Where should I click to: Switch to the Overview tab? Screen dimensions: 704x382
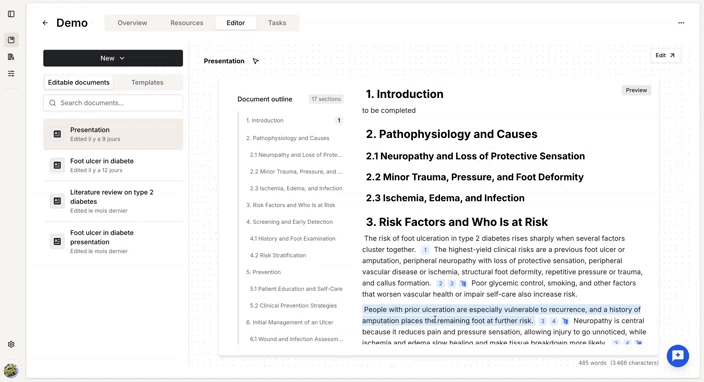[132, 23]
